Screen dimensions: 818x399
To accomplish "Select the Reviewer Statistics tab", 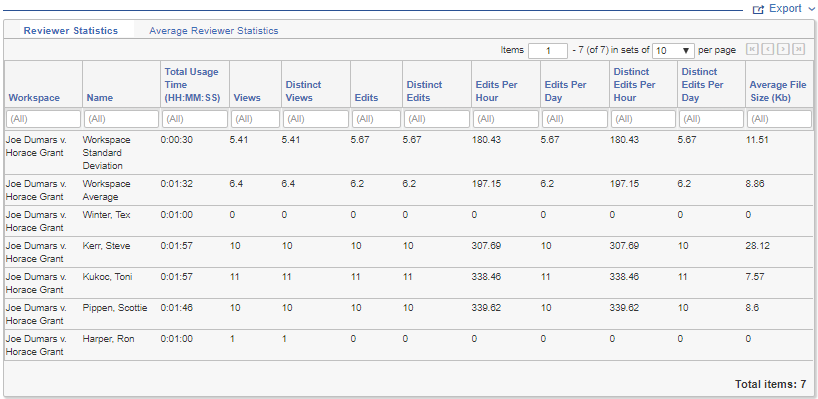I will [71, 31].
